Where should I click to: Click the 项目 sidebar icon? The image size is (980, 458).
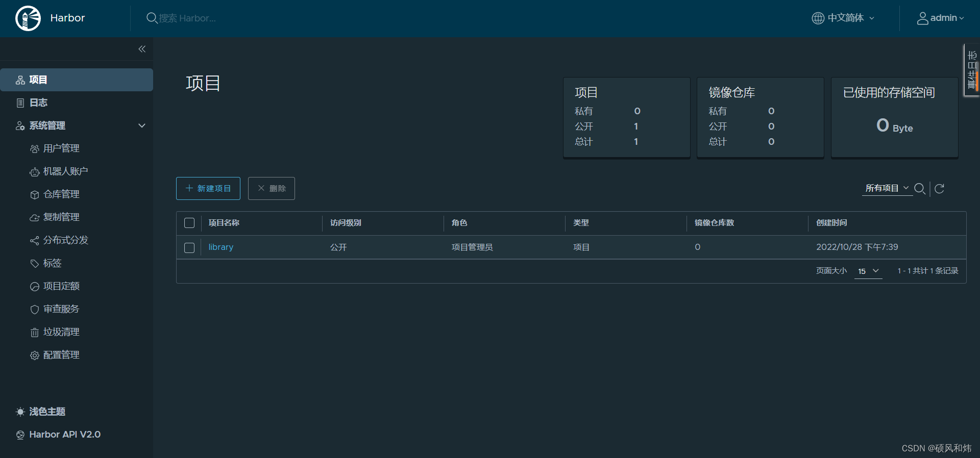[20, 80]
